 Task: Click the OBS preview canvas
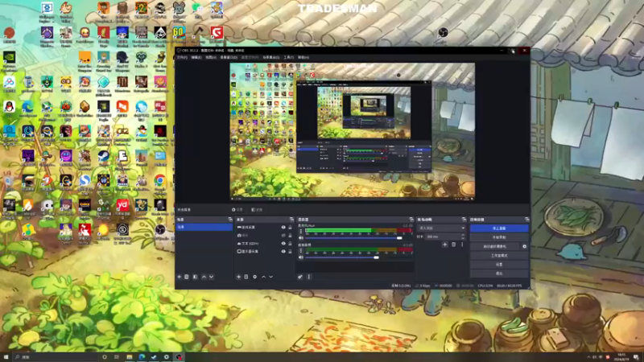coord(353,130)
